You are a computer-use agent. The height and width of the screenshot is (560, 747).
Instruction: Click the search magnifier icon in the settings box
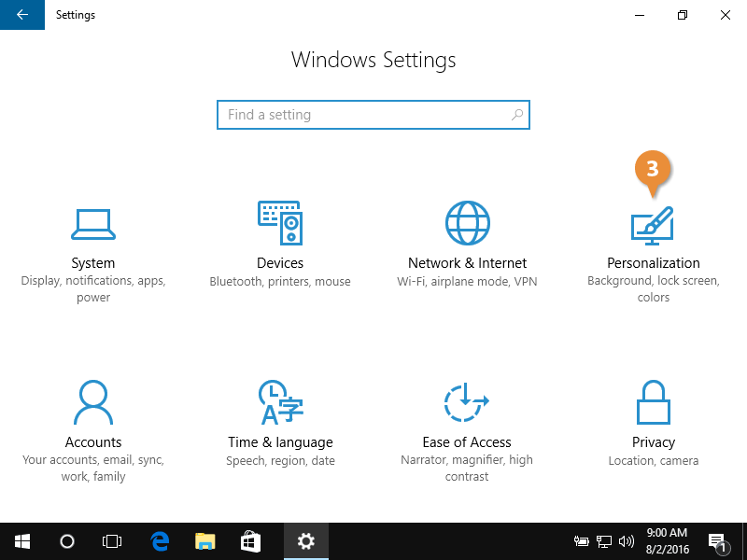pyautogui.click(x=517, y=115)
